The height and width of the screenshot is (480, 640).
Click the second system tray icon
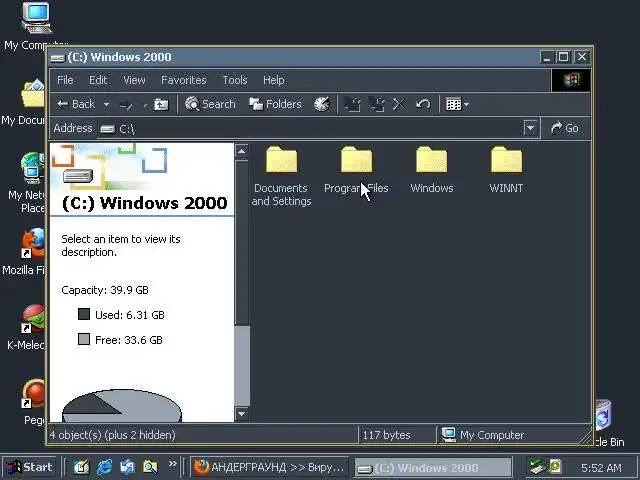click(x=555, y=466)
